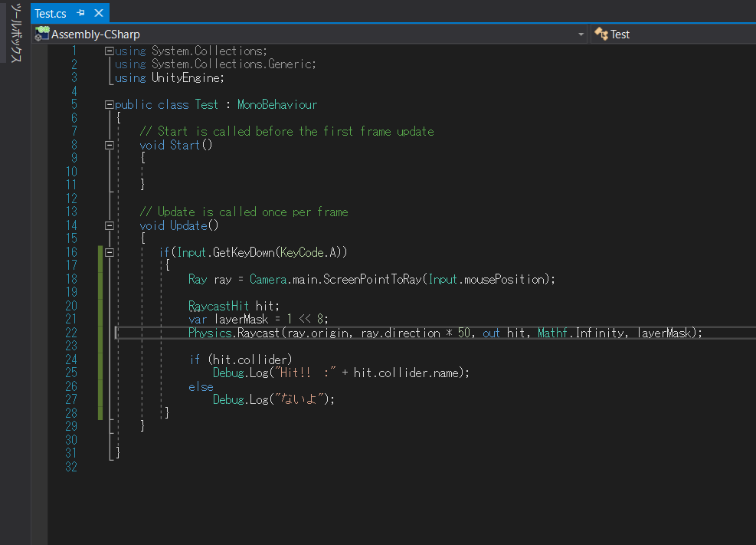Click the RaycastHit type name
The image size is (756, 545).
218,306
